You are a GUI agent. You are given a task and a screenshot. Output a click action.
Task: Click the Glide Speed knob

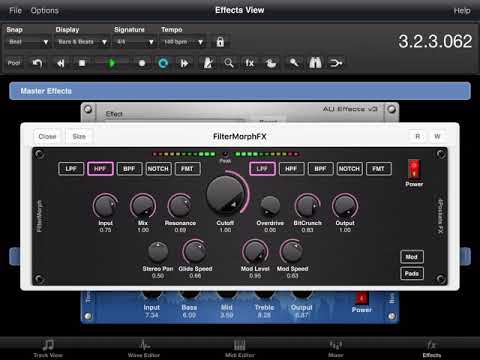(x=195, y=252)
